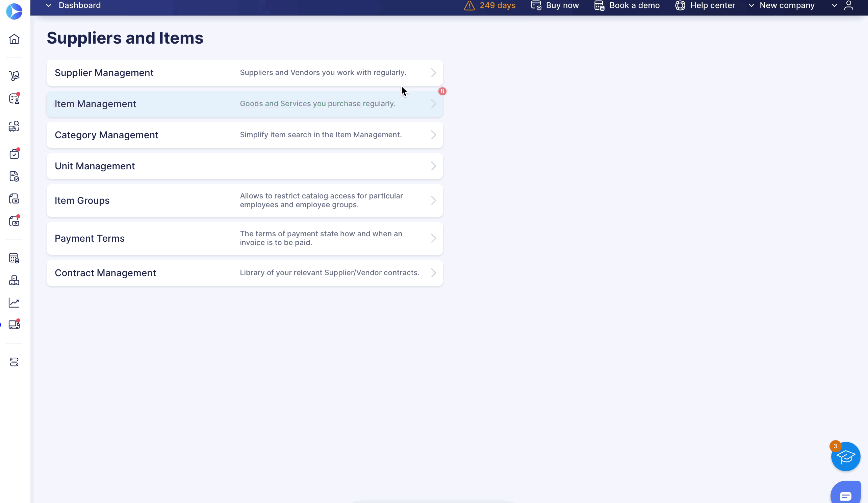This screenshot has width=868, height=503.
Task: Click the red 8 notification badge
Action: 442,91
